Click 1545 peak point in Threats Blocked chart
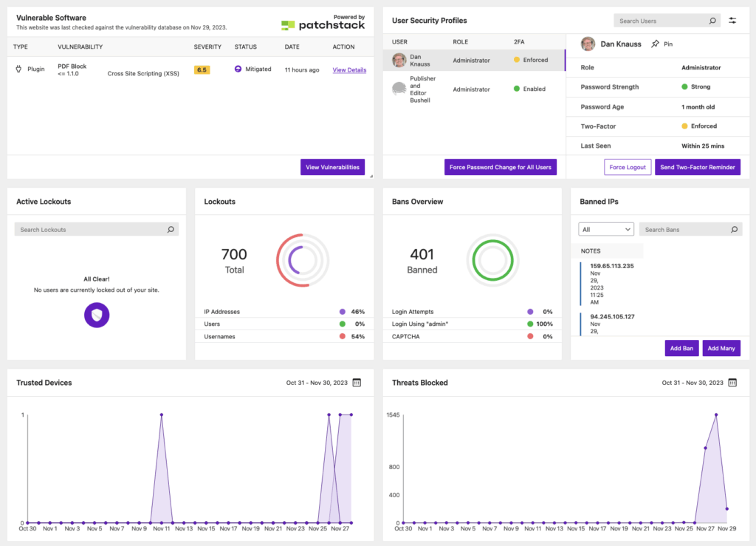This screenshot has height=546, width=756. [x=716, y=414]
